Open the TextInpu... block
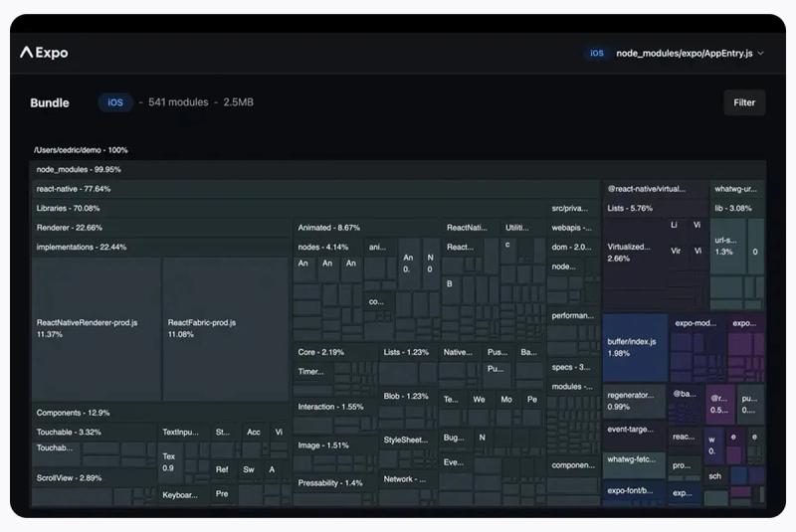Viewport: 796px width, 532px height. point(184,433)
